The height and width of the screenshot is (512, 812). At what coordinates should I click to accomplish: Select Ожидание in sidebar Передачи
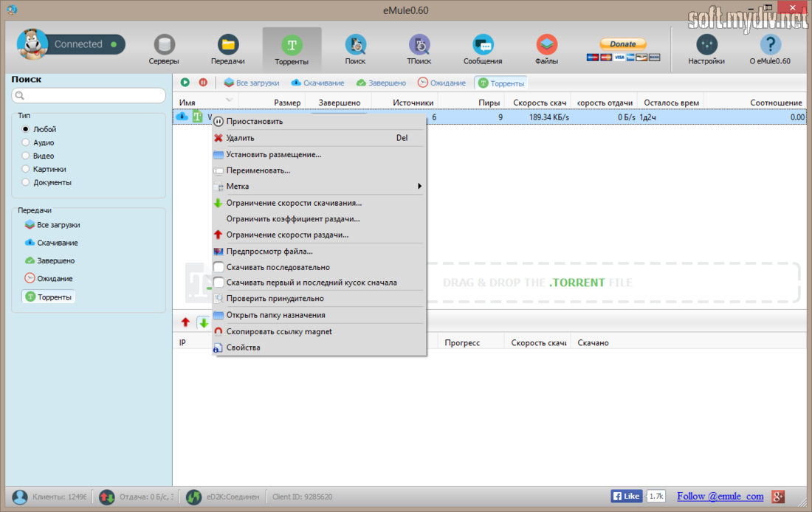tap(49, 279)
